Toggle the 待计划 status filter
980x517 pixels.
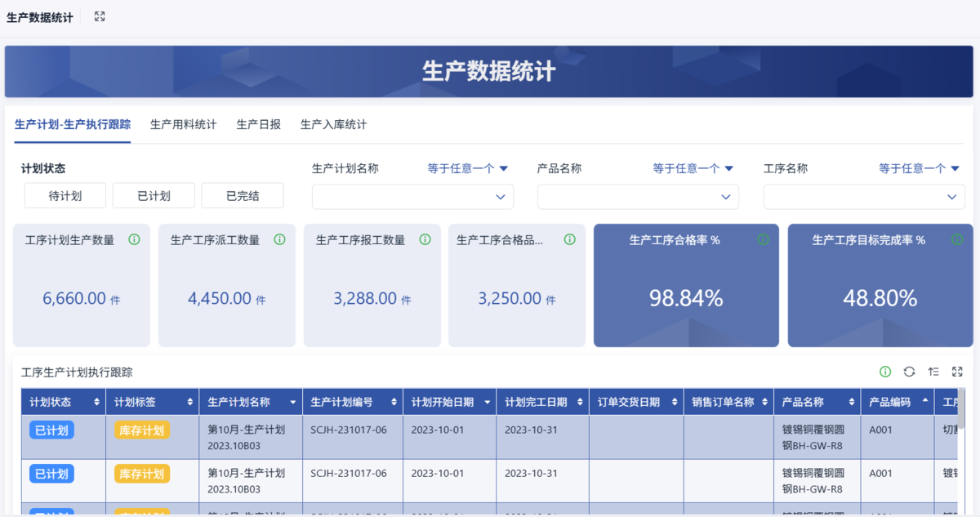[x=65, y=196]
